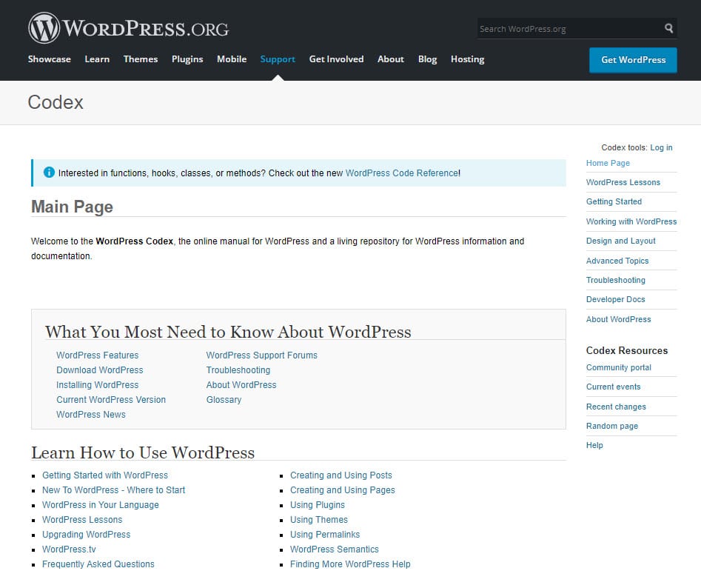Click Creating and Using Pages link

pyautogui.click(x=343, y=490)
